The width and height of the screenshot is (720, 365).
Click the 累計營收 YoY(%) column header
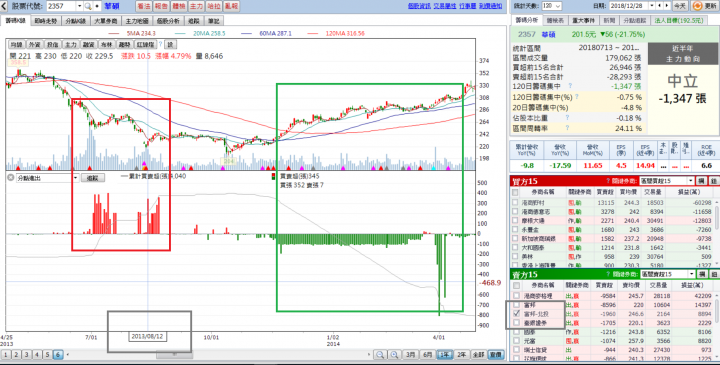pyautogui.click(x=527, y=150)
